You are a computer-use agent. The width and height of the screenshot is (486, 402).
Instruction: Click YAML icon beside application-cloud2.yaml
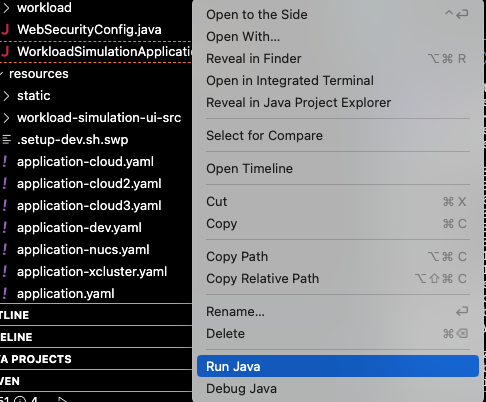(x=5, y=184)
